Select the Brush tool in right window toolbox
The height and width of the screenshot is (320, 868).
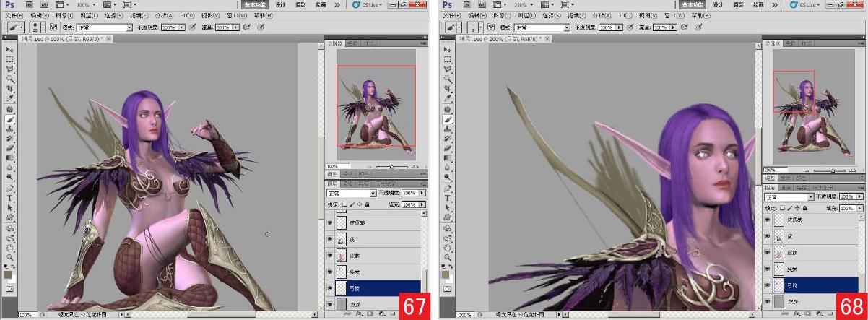coord(448,118)
